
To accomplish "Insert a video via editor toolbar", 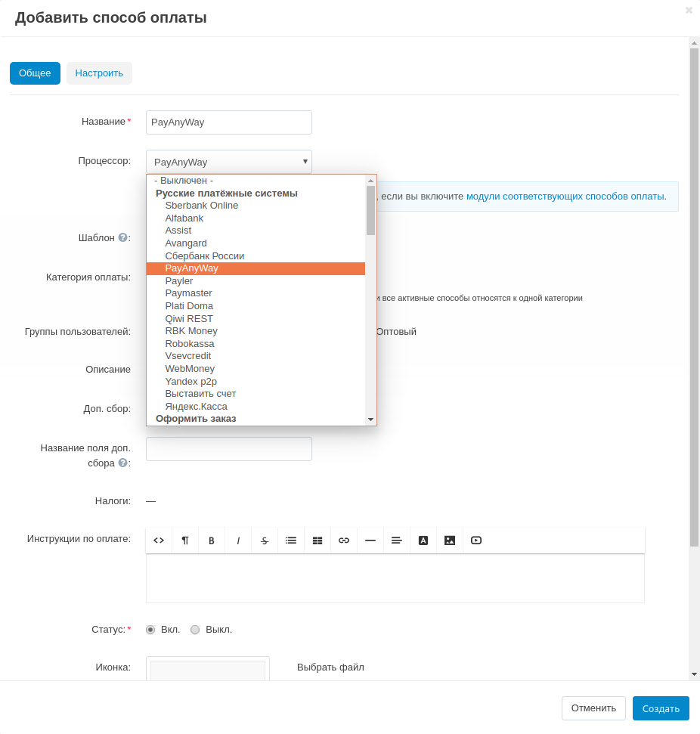I will (x=476, y=540).
